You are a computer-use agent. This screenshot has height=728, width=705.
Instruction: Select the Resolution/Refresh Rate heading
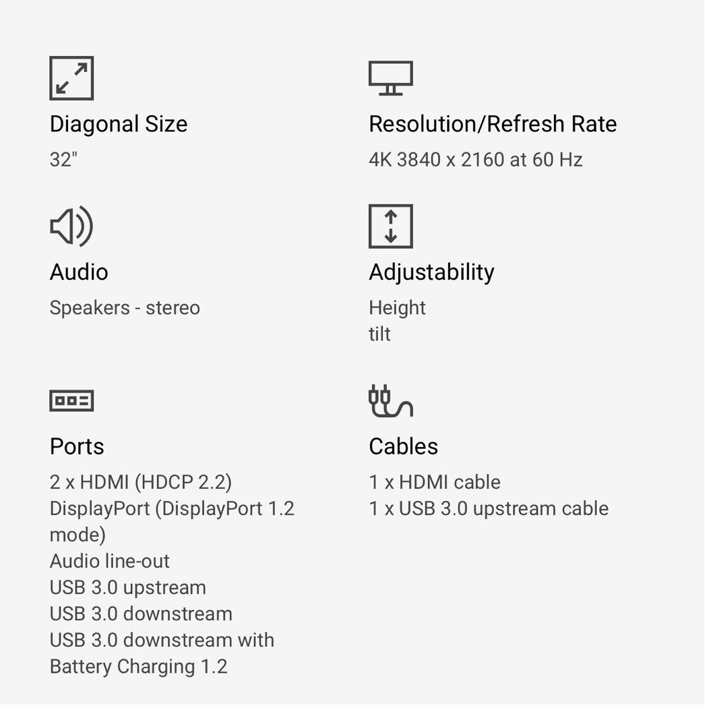pos(493,124)
